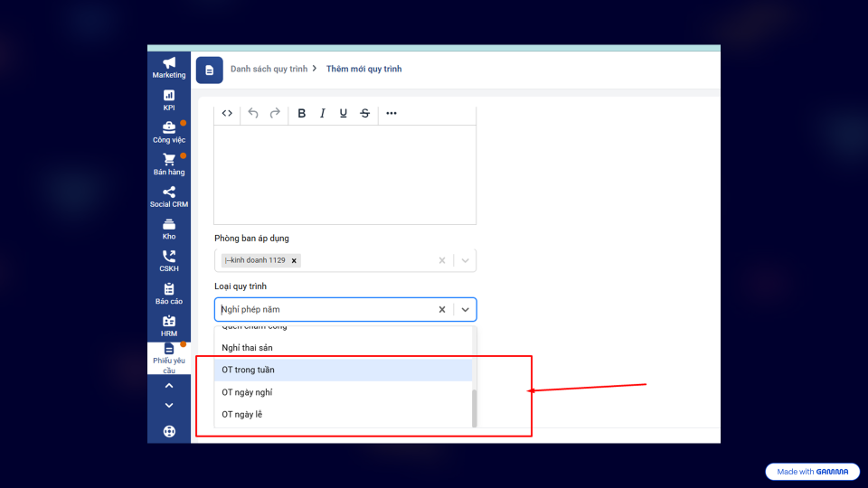
Task: Toggle strikethrough text formatting
Action: (x=364, y=113)
